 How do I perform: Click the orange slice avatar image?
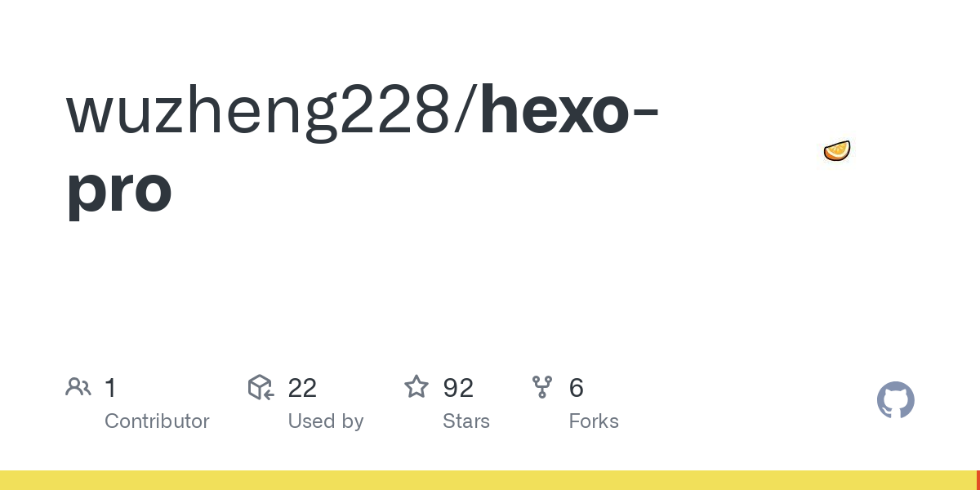[837, 151]
